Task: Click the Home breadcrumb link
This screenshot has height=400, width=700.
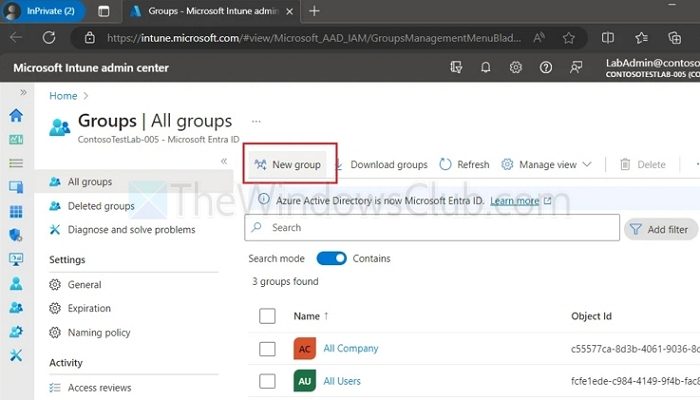Action: point(63,96)
